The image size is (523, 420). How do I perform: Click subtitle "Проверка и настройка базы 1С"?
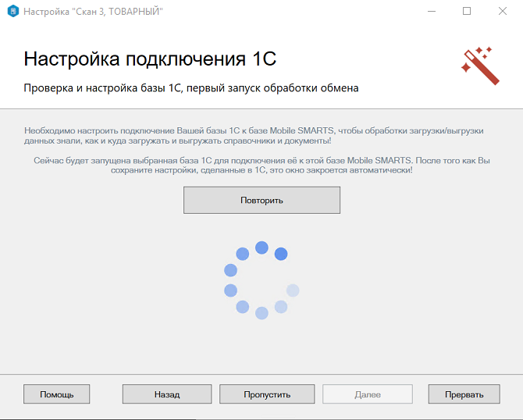pyautogui.click(x=103, y=88)
